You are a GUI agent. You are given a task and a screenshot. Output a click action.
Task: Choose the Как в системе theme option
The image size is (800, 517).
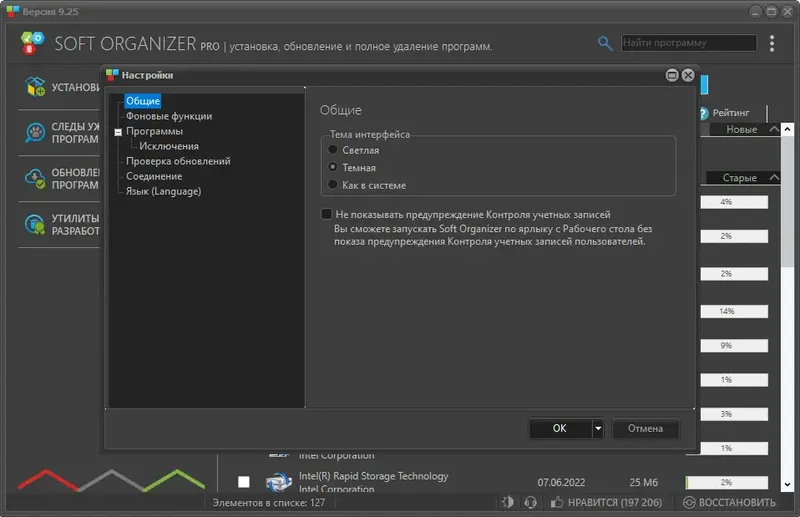pos(333,185)
